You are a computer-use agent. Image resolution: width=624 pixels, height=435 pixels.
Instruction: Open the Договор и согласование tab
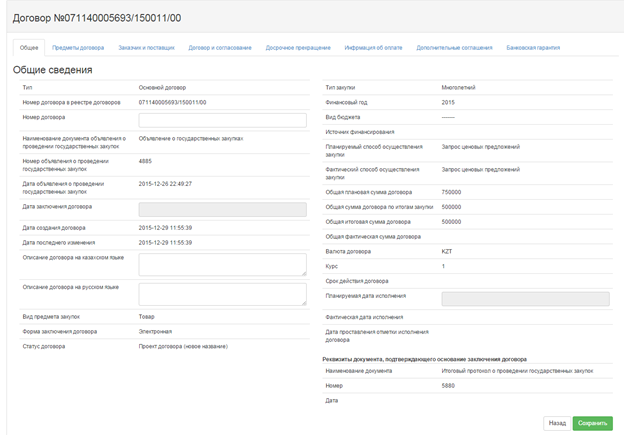(x=220, y=48)
